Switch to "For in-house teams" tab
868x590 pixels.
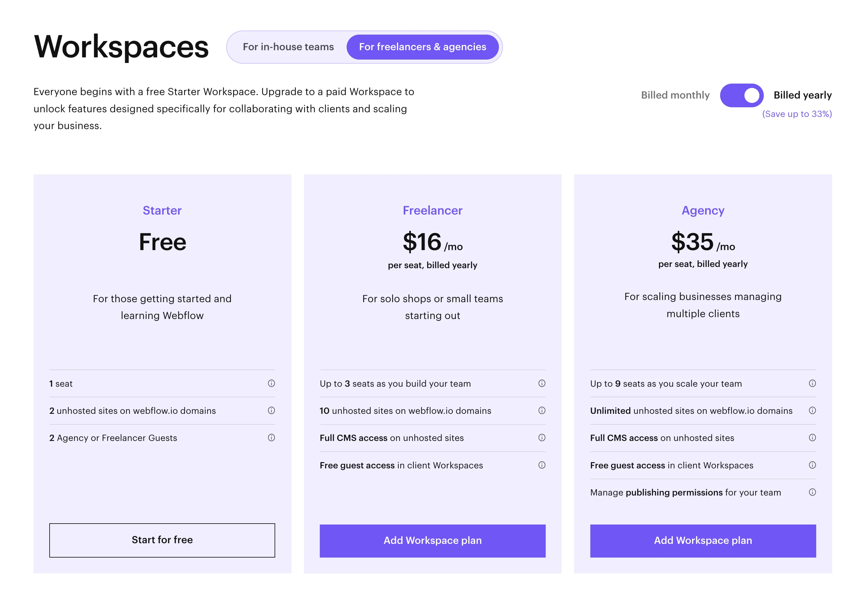point(288,47)
